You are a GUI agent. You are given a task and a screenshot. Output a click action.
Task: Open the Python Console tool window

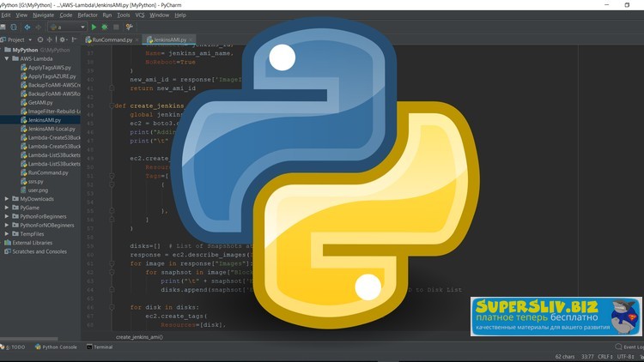click(x=56, y=347)
